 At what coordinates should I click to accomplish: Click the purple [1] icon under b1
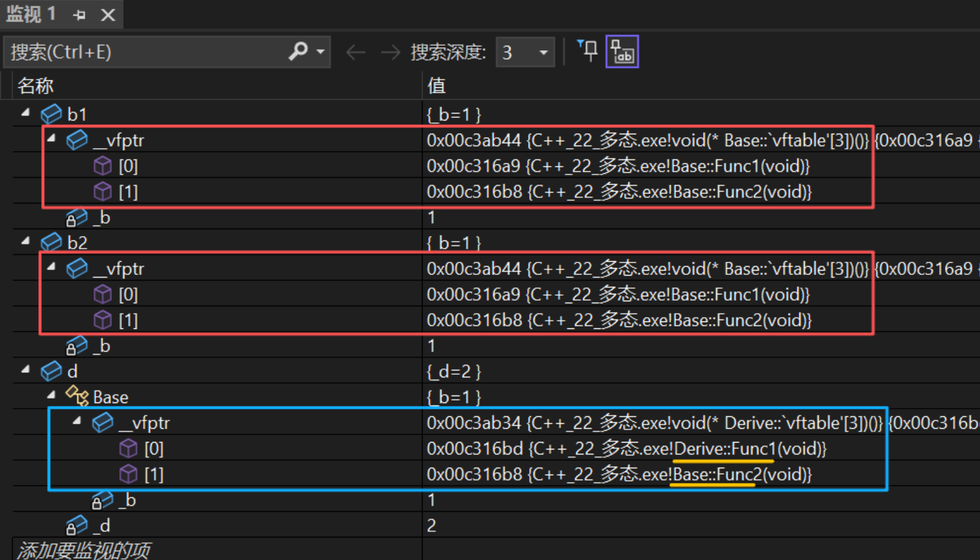[102, 191]
